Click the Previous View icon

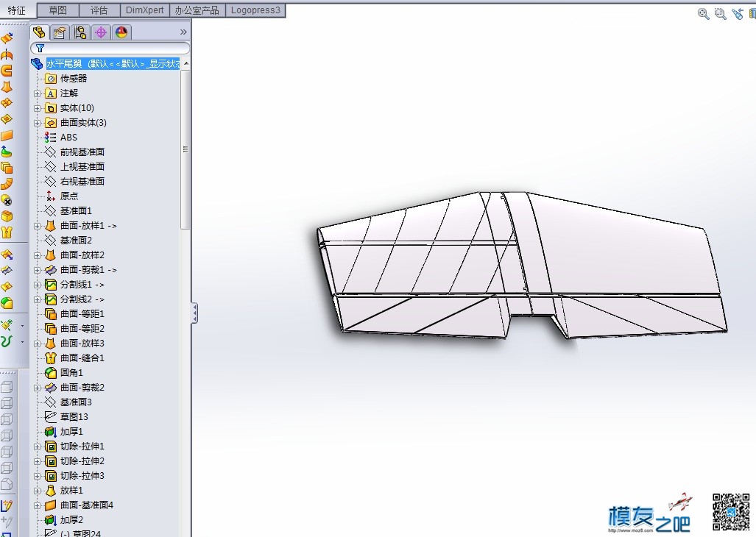click(x=737, y=14)
